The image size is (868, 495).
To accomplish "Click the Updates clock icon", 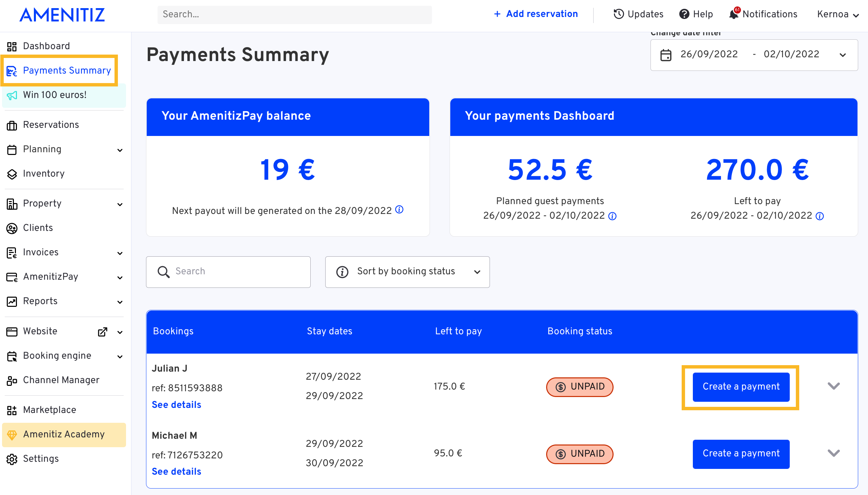I will pyautogui.click(x=619, y=14).
